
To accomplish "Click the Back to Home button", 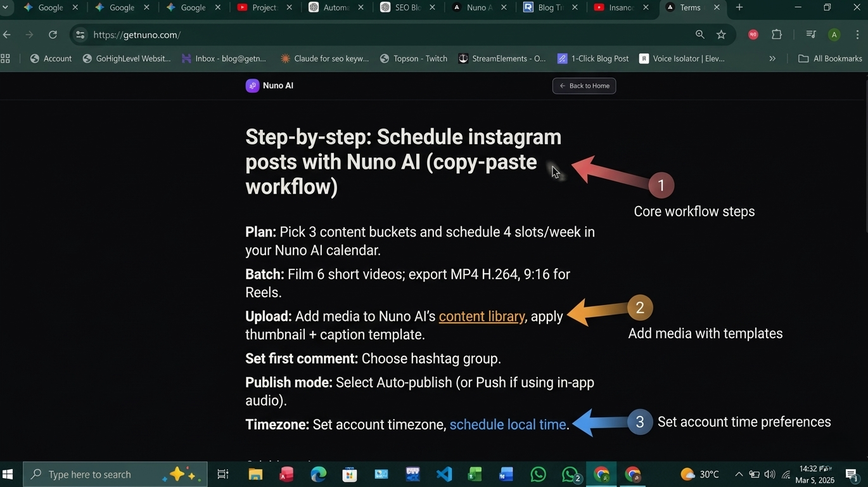I will click(584, 86).
